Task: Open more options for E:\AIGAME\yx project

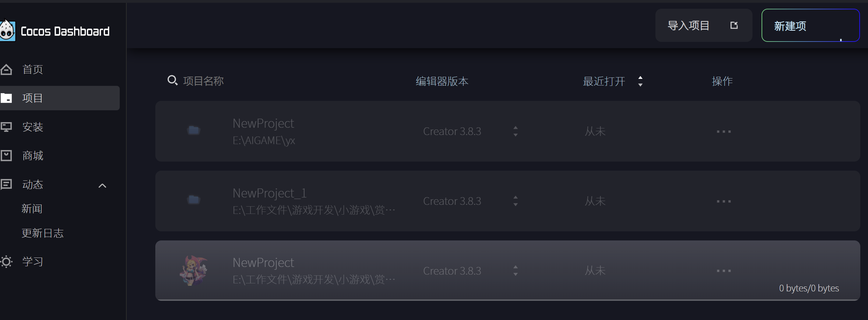Action: (724, 132)
